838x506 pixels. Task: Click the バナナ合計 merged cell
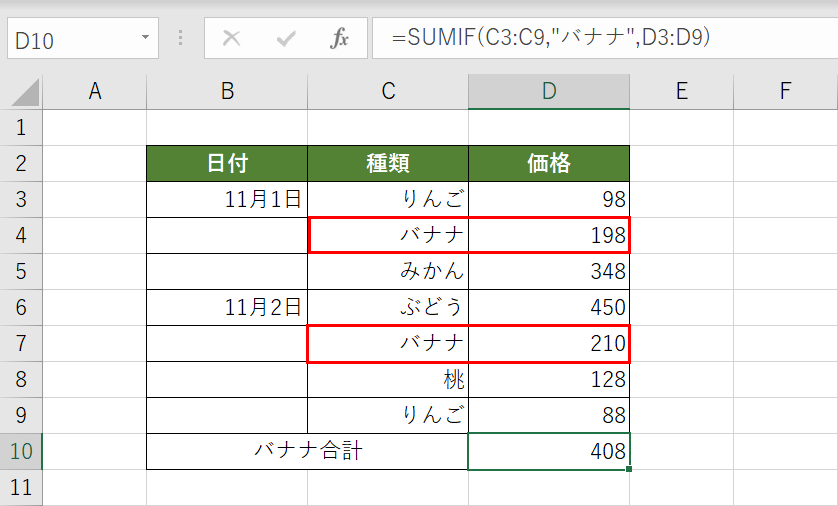tap(307, 451)
